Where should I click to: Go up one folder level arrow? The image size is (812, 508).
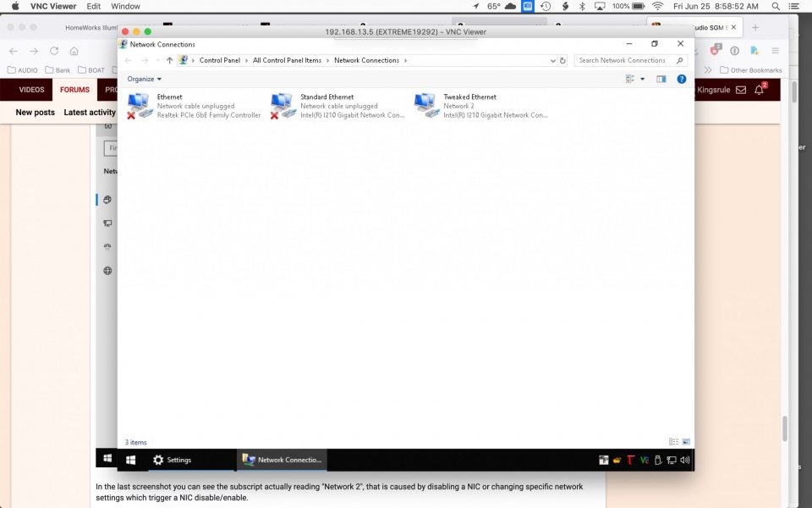click(x=169, y=61)
